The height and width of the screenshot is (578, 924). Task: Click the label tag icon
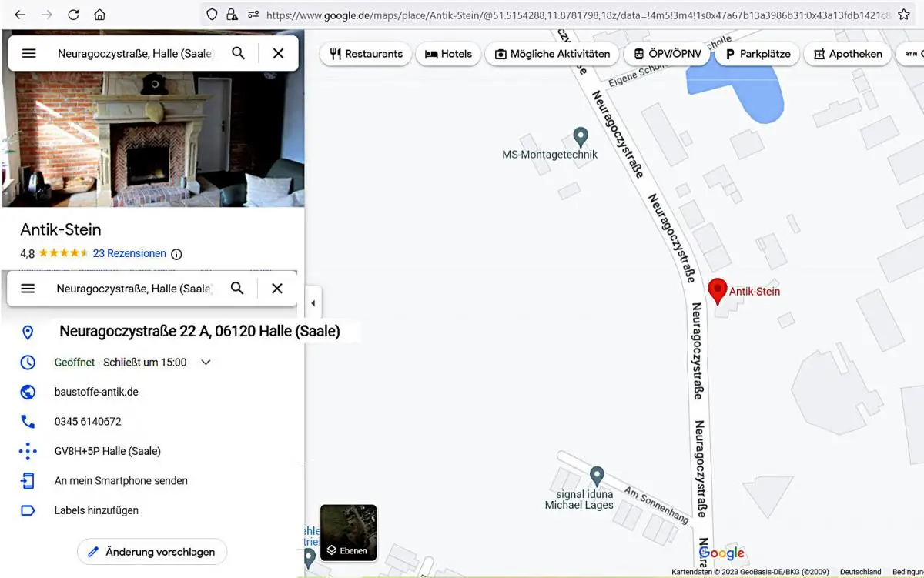point(28,510)
